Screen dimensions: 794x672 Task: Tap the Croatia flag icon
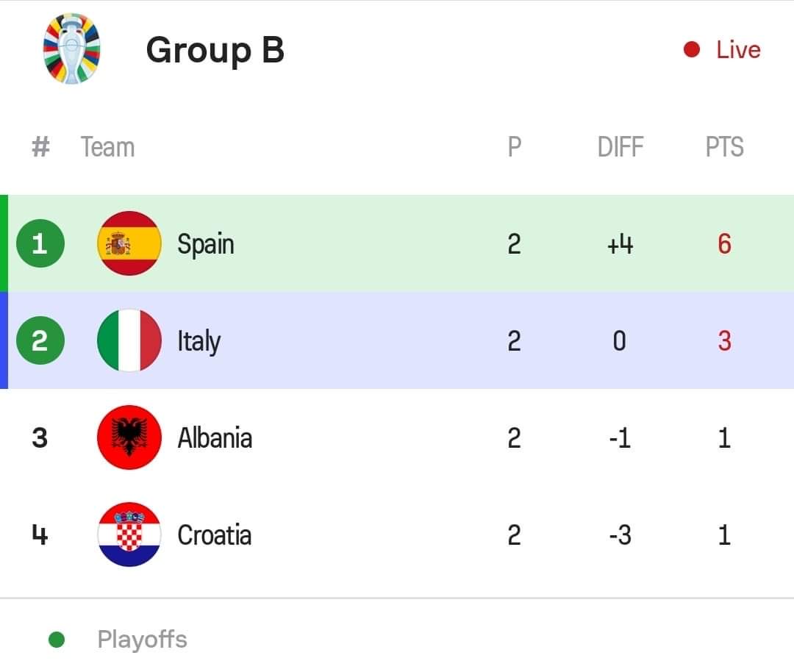[129, 535]
